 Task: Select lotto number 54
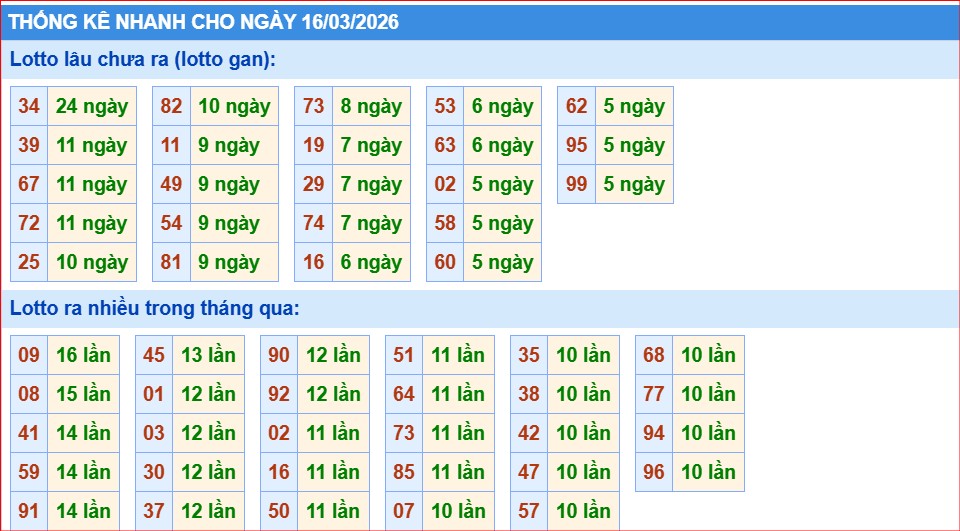[171, 223]
